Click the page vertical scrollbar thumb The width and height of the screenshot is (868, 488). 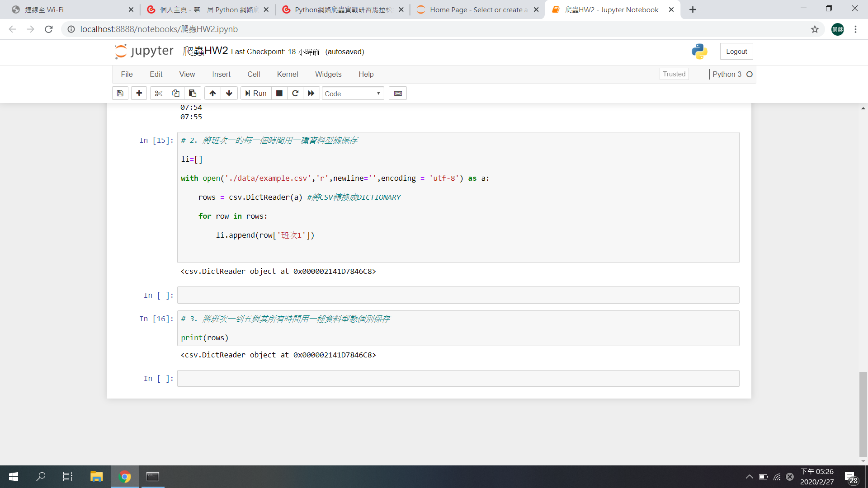[863, 414]
